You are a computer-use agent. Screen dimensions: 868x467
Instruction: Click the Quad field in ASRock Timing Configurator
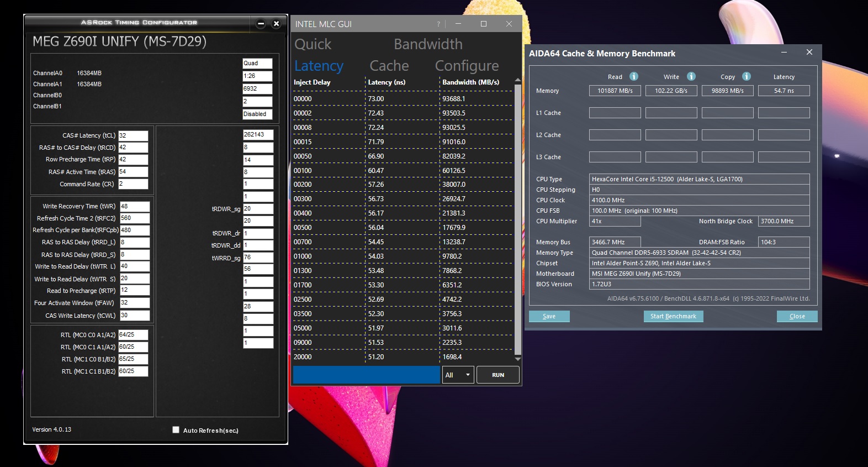tap(257, 64)
